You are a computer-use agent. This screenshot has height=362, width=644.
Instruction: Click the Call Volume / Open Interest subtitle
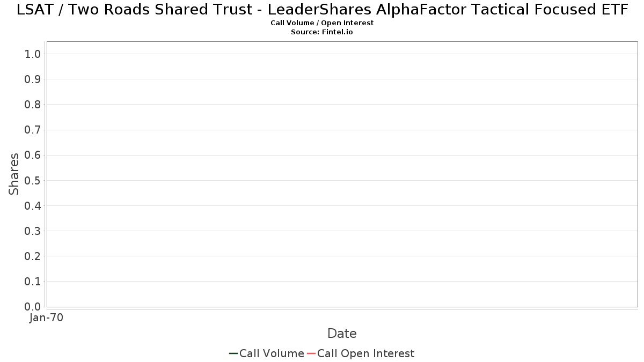(322, 23)
